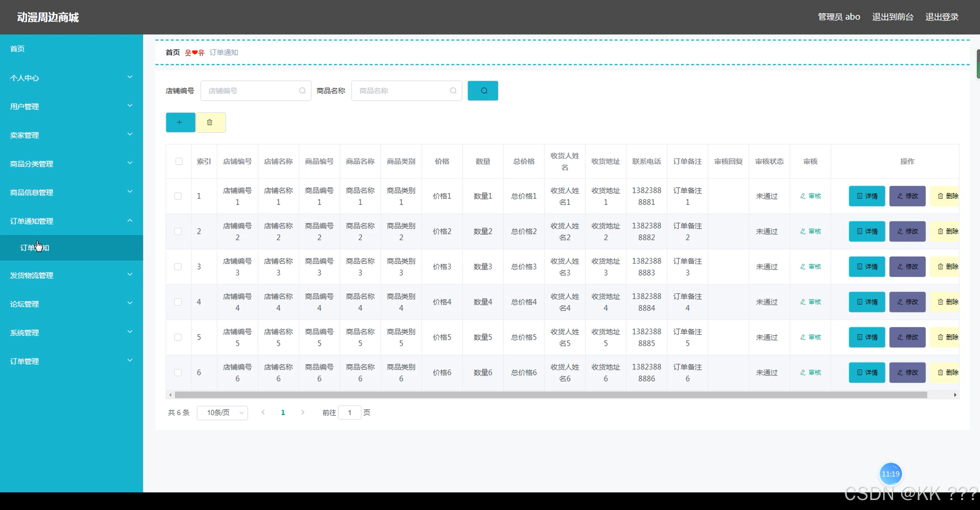The width and height of the screenshot is (980, 510).
Task: Click the 审核 review icon for row 6
Action: click(x=810, y=373)
